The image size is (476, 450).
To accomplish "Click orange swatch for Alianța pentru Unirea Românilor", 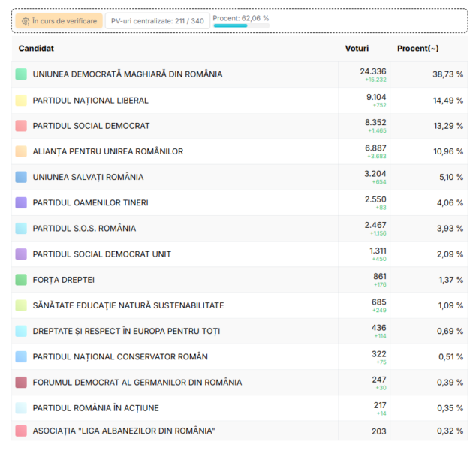I will (21, 151).
